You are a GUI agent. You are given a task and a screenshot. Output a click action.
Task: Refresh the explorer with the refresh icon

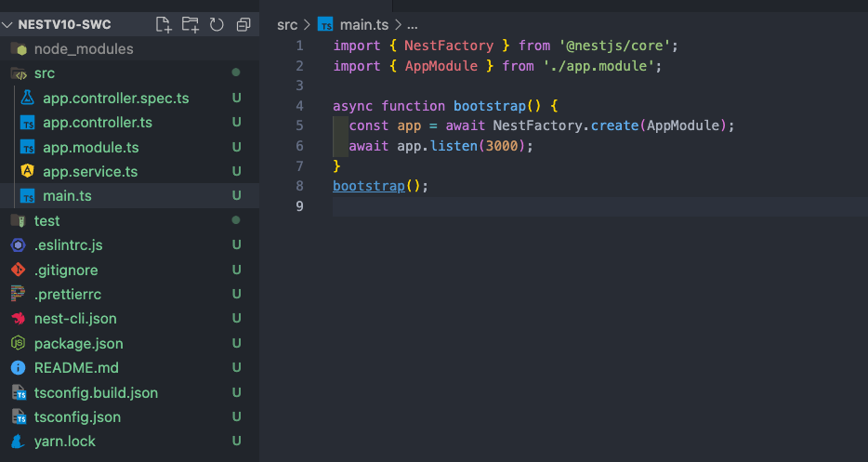pyautogui.click(x=217, y=24)
